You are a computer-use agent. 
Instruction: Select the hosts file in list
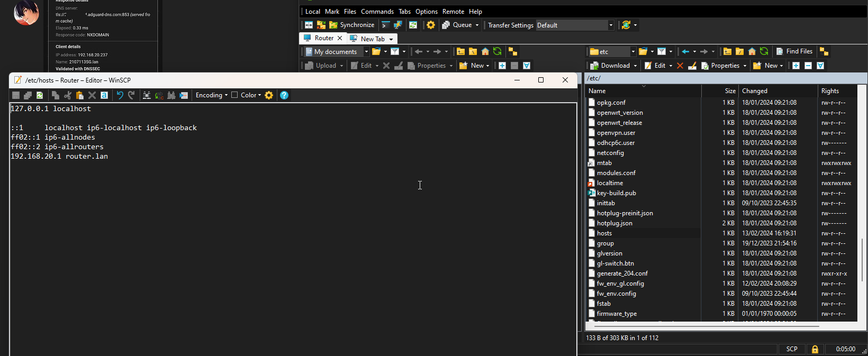604,233
